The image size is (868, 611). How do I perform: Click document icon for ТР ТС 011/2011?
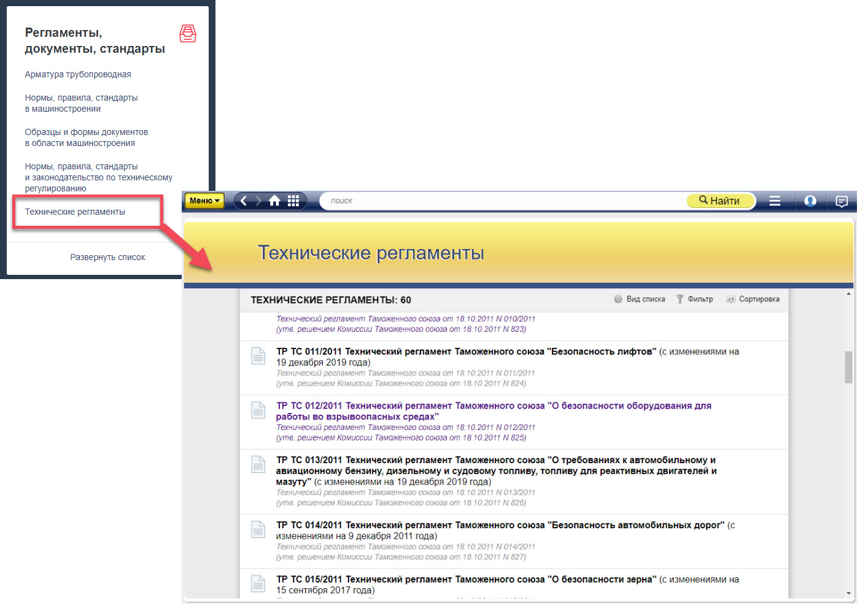pos(258,356)
